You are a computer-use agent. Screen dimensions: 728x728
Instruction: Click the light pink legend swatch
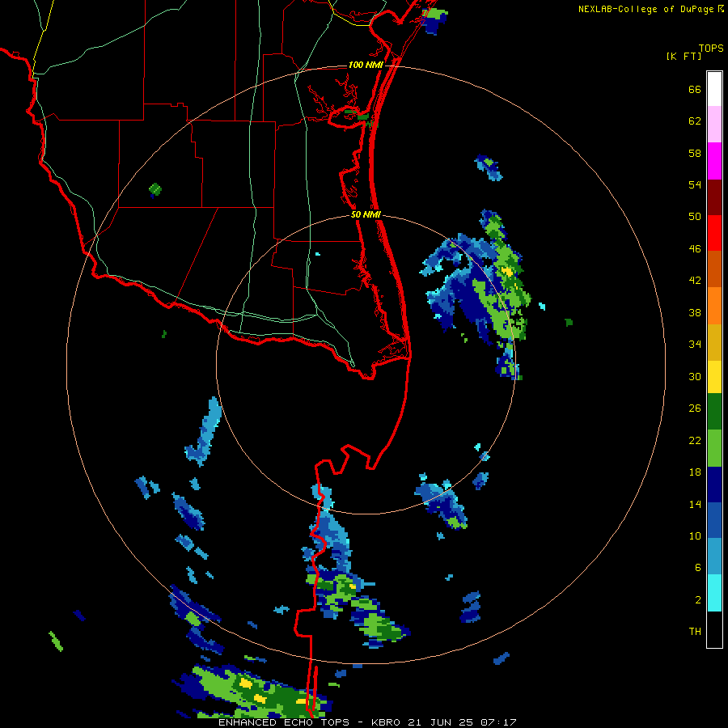pos(714,124)
